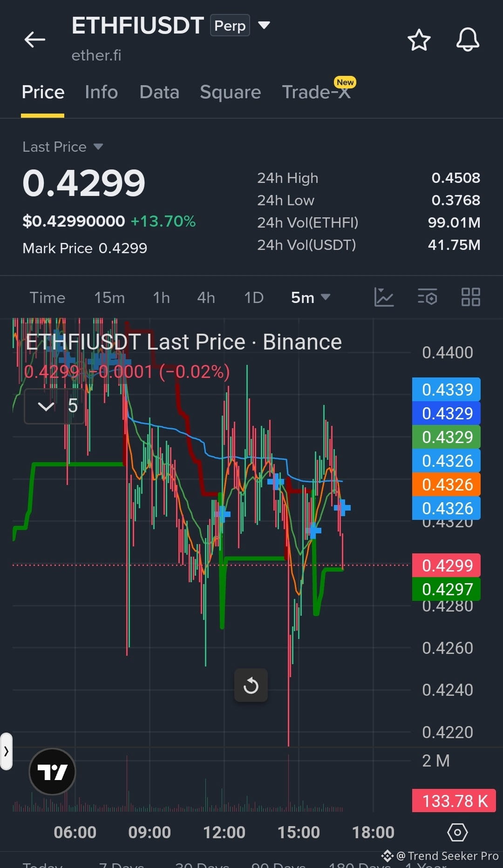Collapse the indicator legend chevron labeled 5
Image resolution: width=503 pixels, height=868 pixels.
click(x=54, y=406)
